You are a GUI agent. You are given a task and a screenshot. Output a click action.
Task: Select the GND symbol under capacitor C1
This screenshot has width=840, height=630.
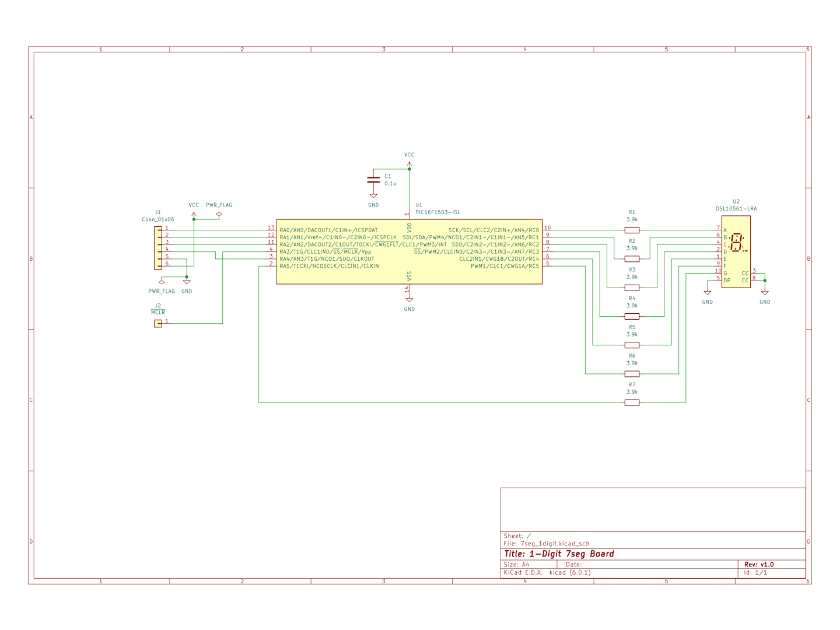pyautogui.click(x=373, y=197)
